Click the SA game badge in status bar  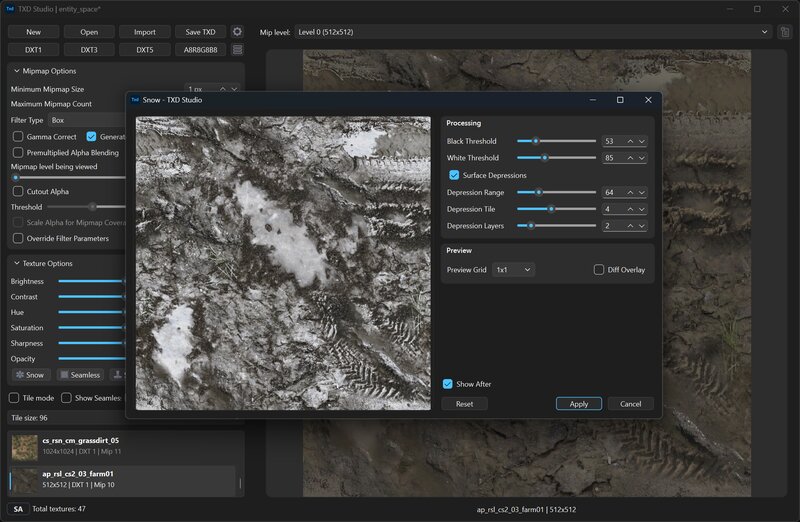(x=18, y=509)
